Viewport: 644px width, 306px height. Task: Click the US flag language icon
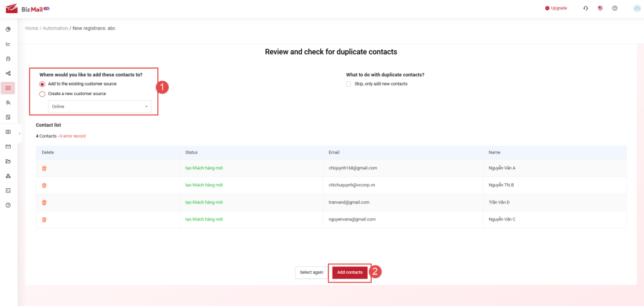pos(600,8)
